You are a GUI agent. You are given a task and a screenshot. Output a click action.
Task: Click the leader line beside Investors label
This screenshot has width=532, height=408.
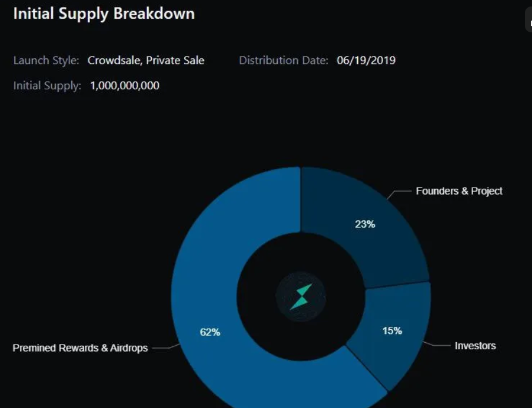pyautogui.click(x=438, y=345)
